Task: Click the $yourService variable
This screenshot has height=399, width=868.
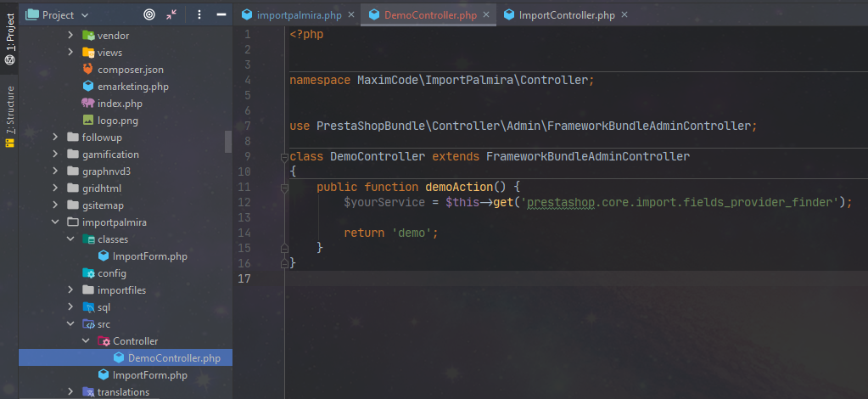Action: pyautogui.click(x=384, y=202)
